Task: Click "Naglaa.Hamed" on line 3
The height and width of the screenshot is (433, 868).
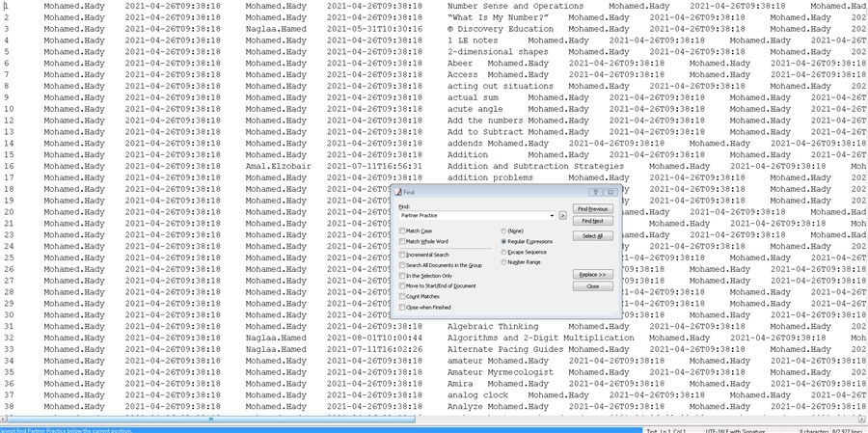Action: pos(276,29)
